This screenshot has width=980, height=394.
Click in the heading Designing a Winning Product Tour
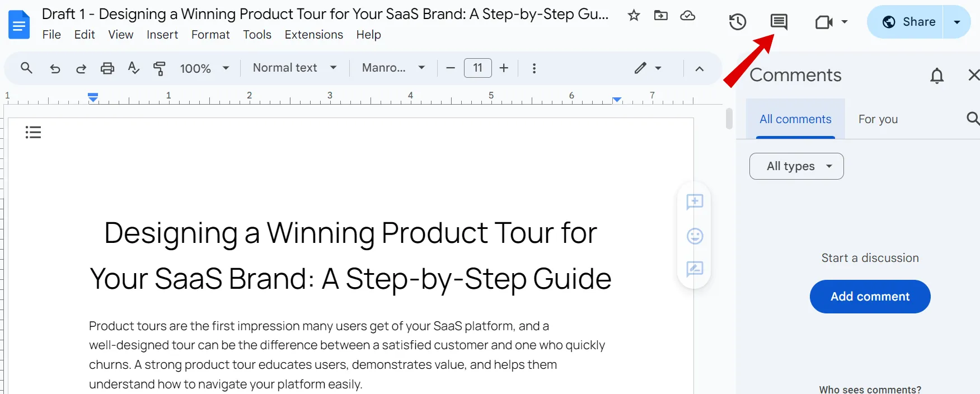350,255
